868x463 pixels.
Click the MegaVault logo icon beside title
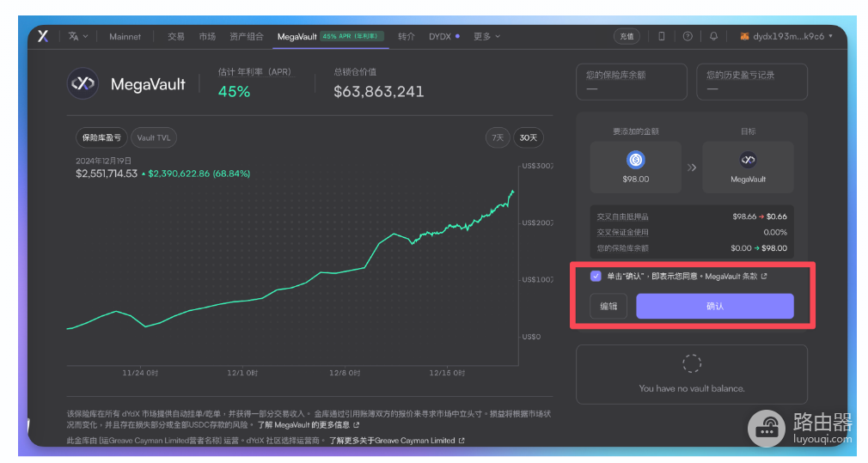[x=83, y=83]
